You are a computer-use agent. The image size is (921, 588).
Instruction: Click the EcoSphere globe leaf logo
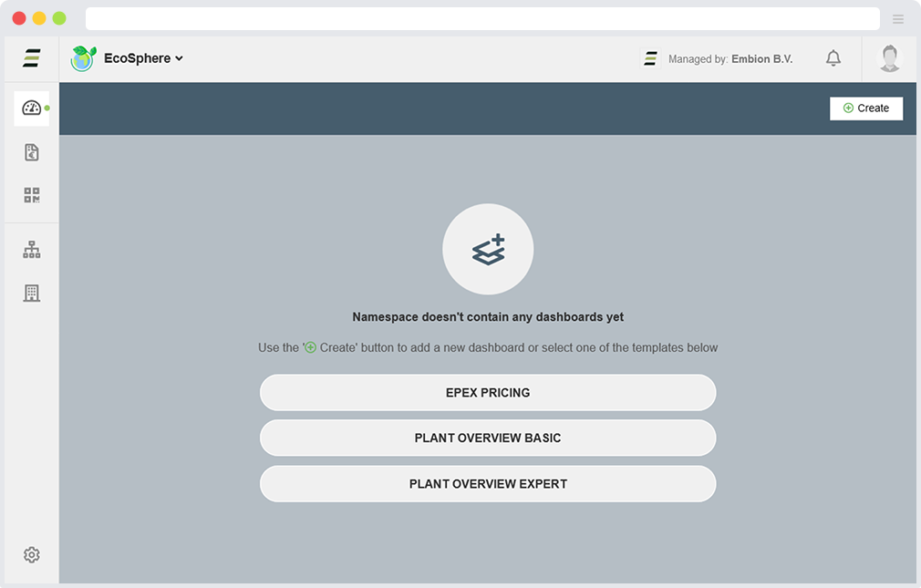pos(84,58)
